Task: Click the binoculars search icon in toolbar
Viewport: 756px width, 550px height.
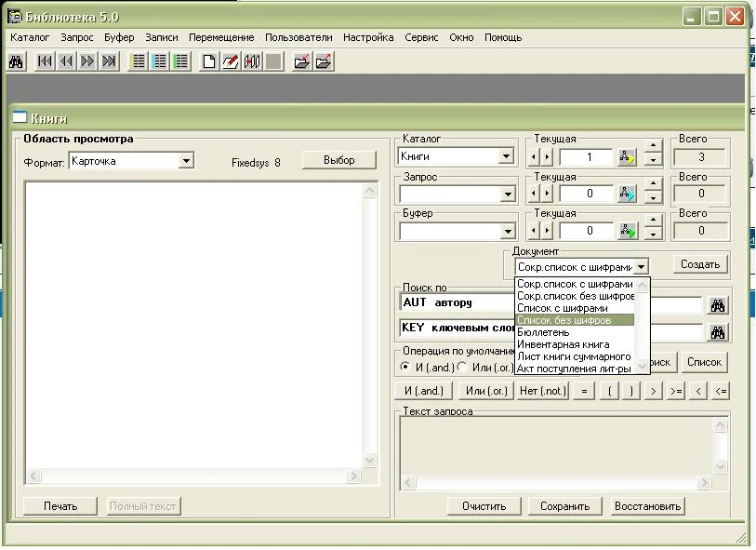Action: click(x=16, y=61)
